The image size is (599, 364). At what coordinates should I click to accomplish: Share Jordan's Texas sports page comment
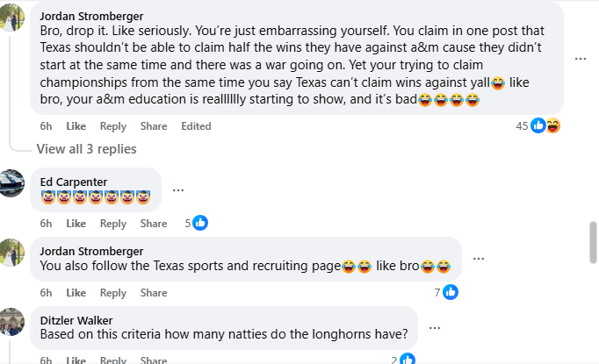click(154, 293)
